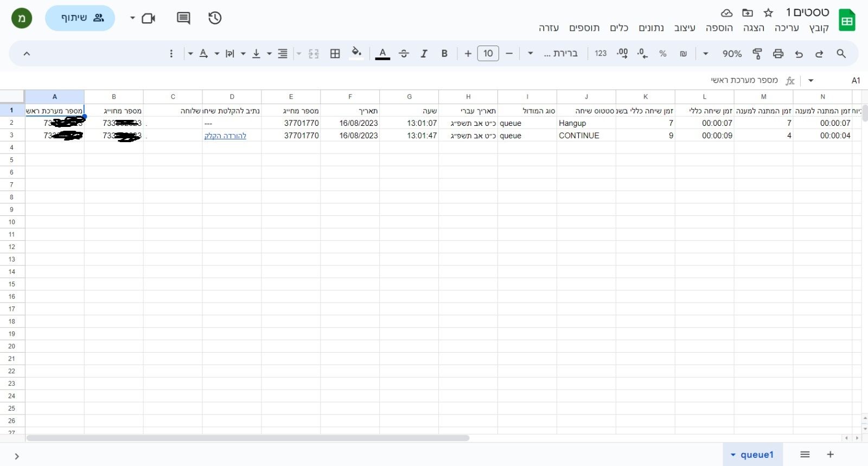Image resolution: width=868 pixels, height=466 pixels.
Task: Click the borders tool icon
Action: coord(335,53)
